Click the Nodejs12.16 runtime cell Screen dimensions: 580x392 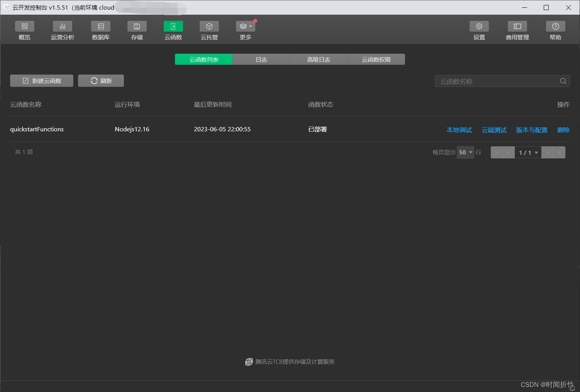tap(132, 129)
